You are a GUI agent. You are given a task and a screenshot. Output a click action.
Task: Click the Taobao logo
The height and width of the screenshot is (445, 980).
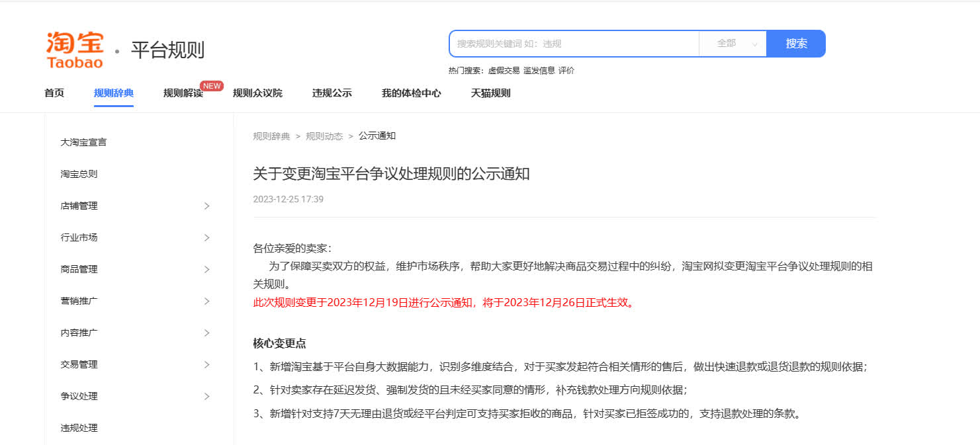click(75, 50)
